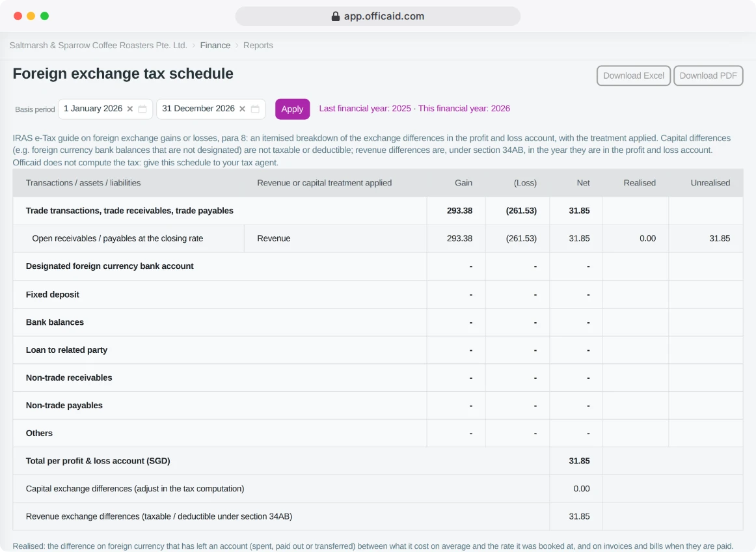Viewport: 756px width, 552px height.
Task: Click the Non-trade receivables row
Action: tap(378, 378)
